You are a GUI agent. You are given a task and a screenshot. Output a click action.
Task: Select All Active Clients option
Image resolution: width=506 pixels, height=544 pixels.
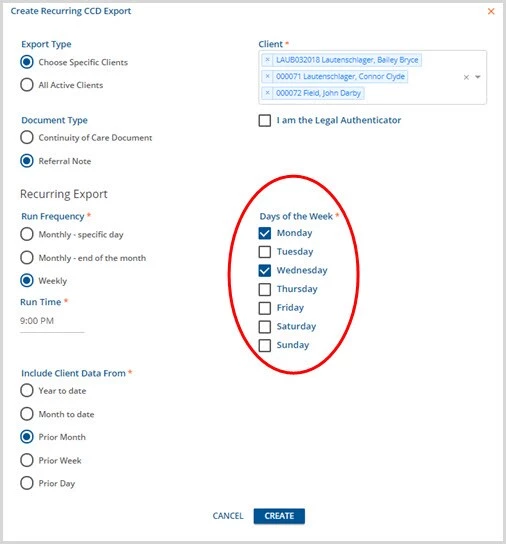tap(27, 85)
